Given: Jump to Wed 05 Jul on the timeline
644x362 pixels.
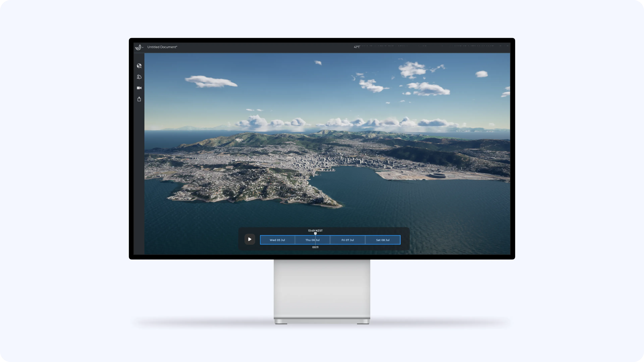Looking at the screenshot, I should tap(277, 240).
